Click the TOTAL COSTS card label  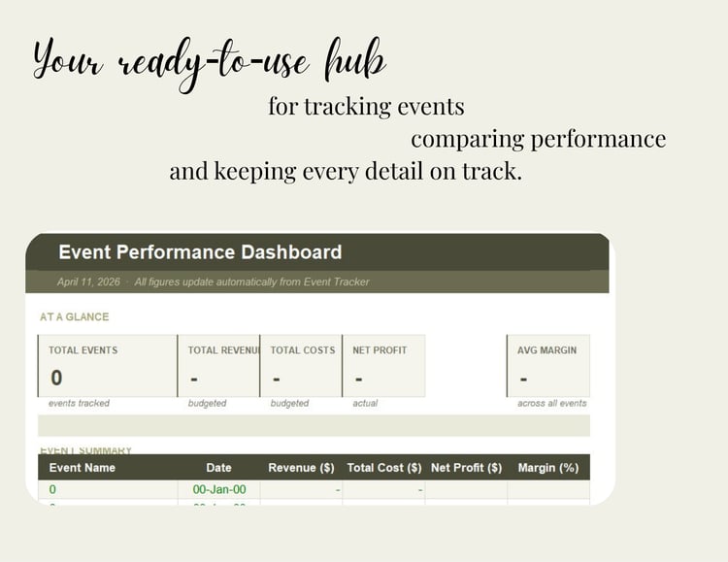pos(303,350)
